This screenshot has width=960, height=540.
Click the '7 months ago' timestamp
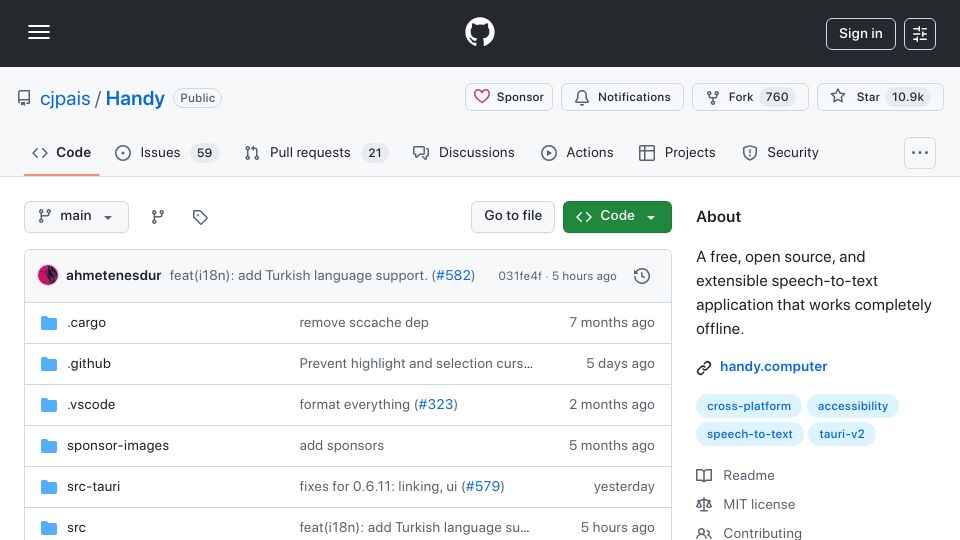[x=612, y=323]
